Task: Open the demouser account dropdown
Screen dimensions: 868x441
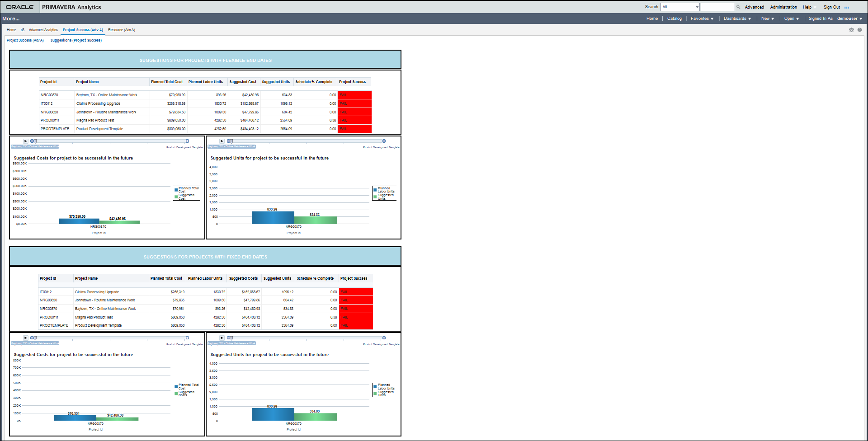Action: pyautogui.click(x=849, y=18)
